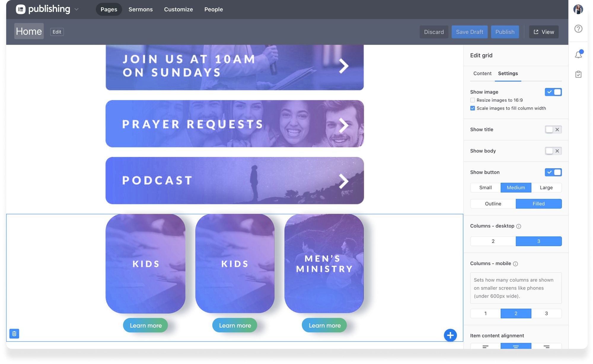Screen dimensions: 593x364
Task: Click the Prayer Requests banner thumbnail
Action: pos(235,124)
